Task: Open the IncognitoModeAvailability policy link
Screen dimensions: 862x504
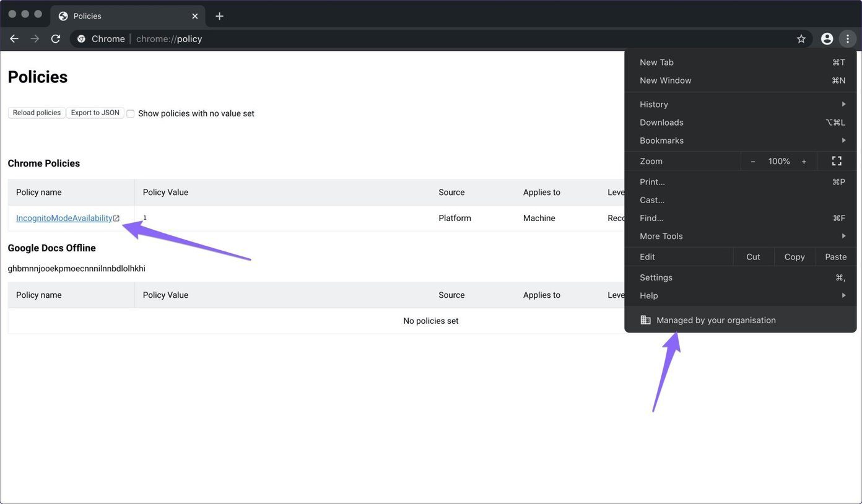Action: click(x=64, y=218)
